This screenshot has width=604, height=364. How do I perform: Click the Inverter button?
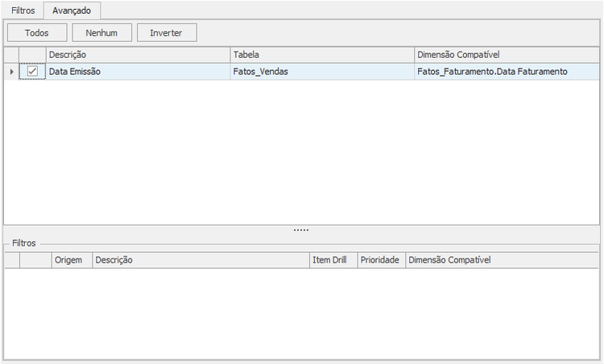click(x=167, y=33)
